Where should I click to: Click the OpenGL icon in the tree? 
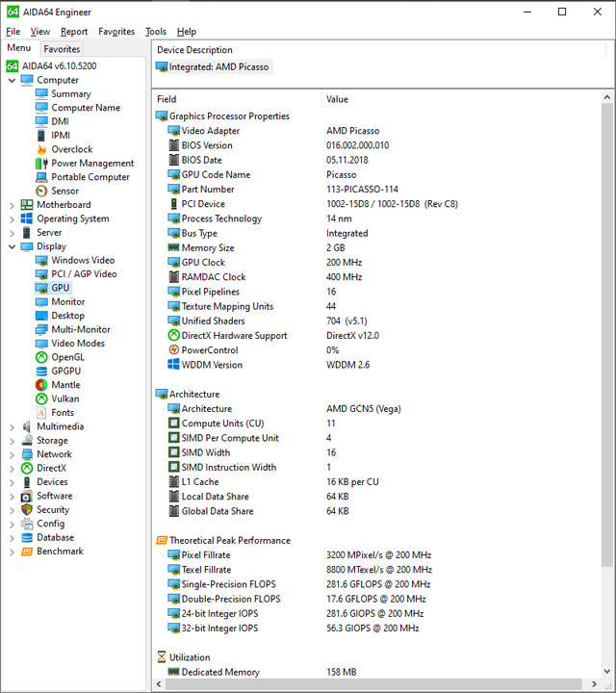(41, 357)
